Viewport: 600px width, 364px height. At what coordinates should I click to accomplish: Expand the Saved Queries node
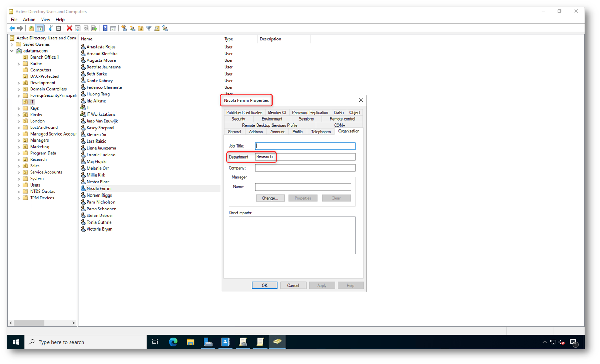point(12,45)
